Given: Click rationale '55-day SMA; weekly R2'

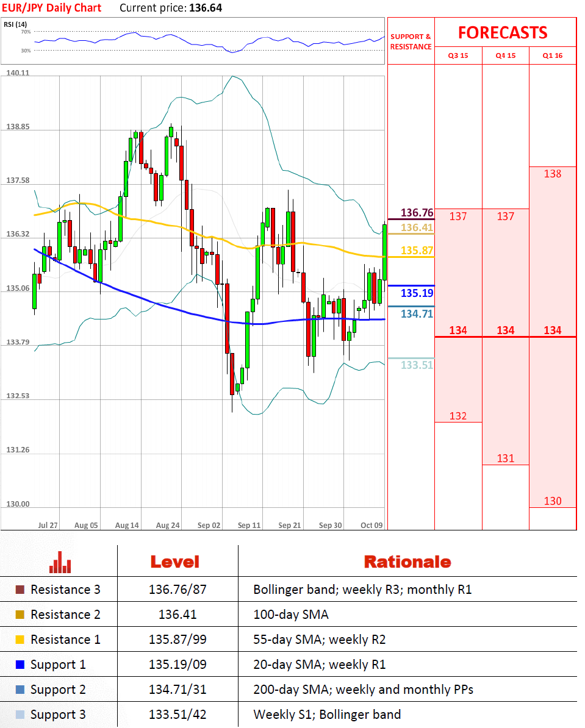Looking at the screenshot, I should [x=319, y=640].
